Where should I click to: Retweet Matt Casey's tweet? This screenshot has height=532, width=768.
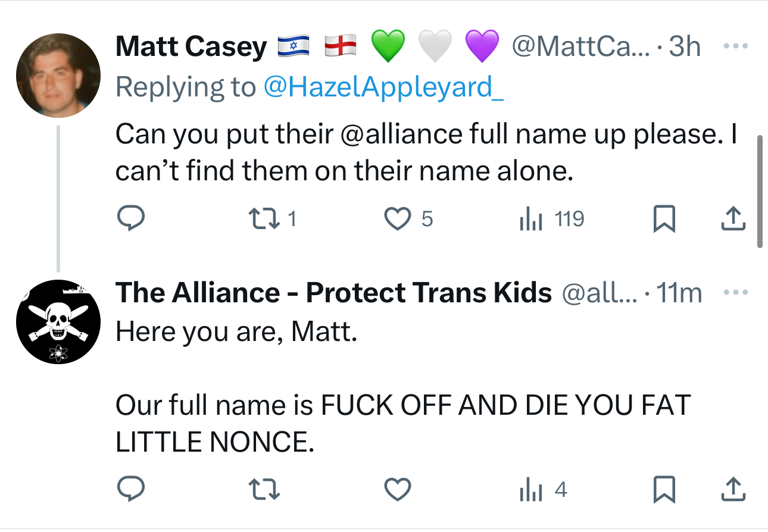click(x=264, y=218)
